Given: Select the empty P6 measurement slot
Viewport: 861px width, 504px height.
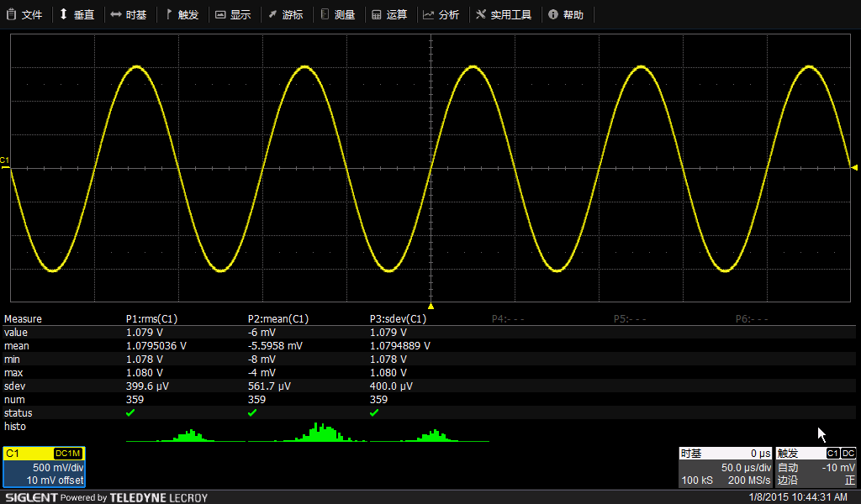Looking at the screenshot, I should coord(751,319).
